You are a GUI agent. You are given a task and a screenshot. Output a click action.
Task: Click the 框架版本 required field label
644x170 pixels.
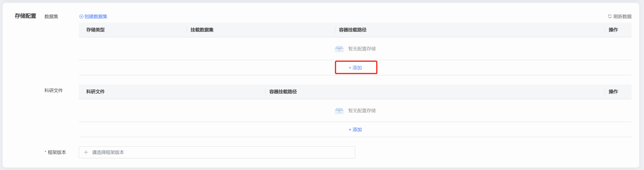coord(57,152)
